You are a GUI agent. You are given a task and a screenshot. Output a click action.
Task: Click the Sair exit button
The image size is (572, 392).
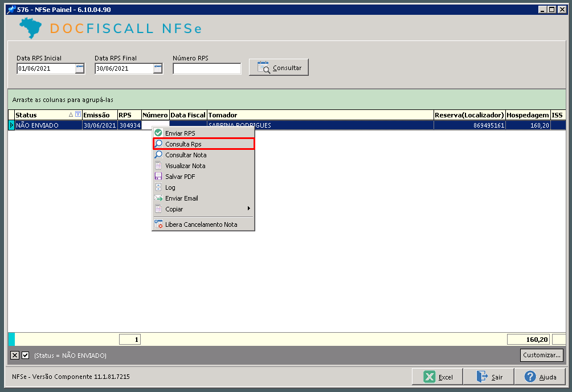pyautogui.click(x=489, y=377)
